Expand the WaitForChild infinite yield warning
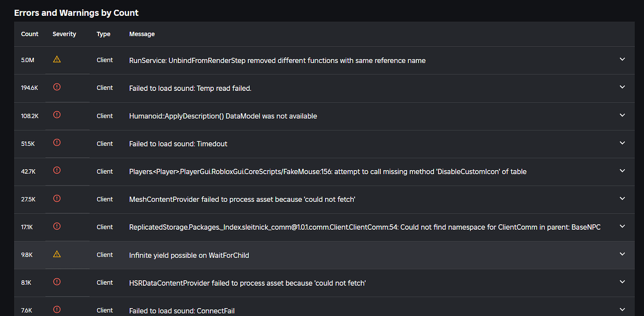This screenshot has height=316, width=644. [x=622, y=254]
